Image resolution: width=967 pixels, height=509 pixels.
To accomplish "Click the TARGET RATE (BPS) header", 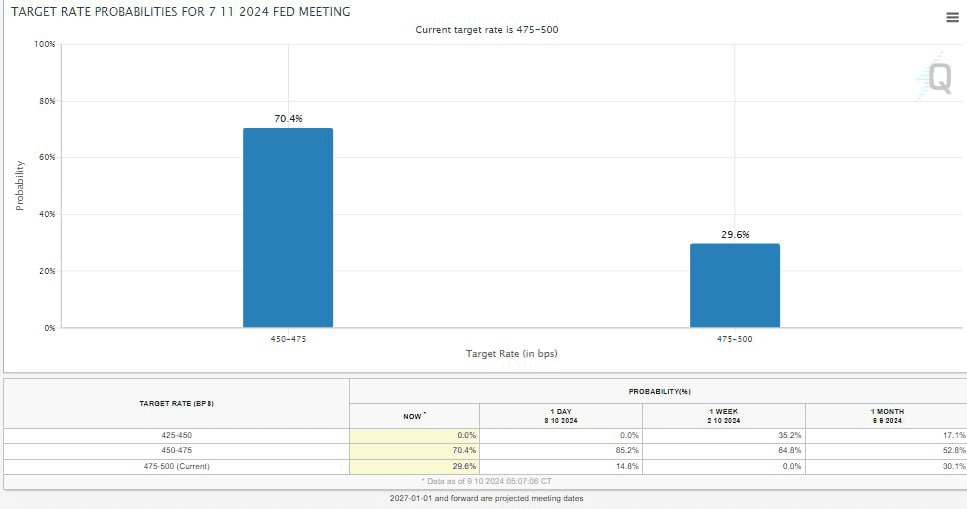I will 176,403.
